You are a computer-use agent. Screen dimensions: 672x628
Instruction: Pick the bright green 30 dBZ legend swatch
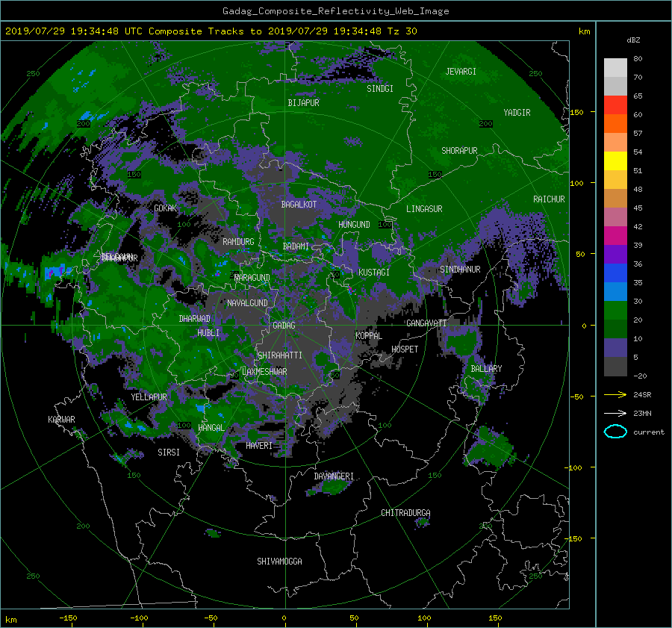tap(615, 310)
